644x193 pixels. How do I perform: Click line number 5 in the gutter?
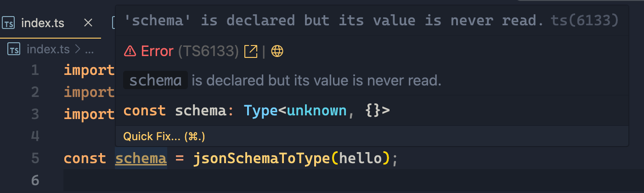(35, 159)
